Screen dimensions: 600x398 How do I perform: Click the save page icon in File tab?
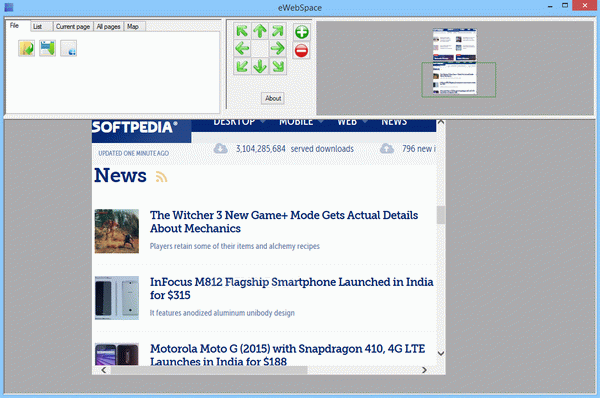47,48
